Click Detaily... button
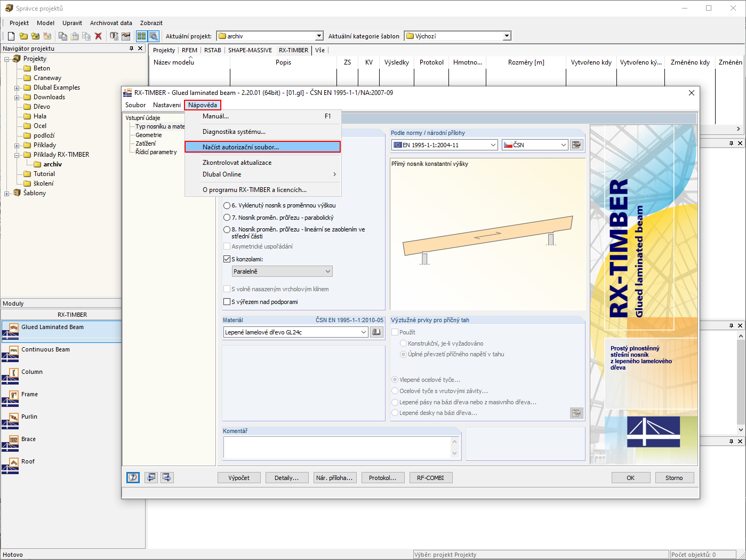Viewport: 746px width, 560px height. point(287,478)
